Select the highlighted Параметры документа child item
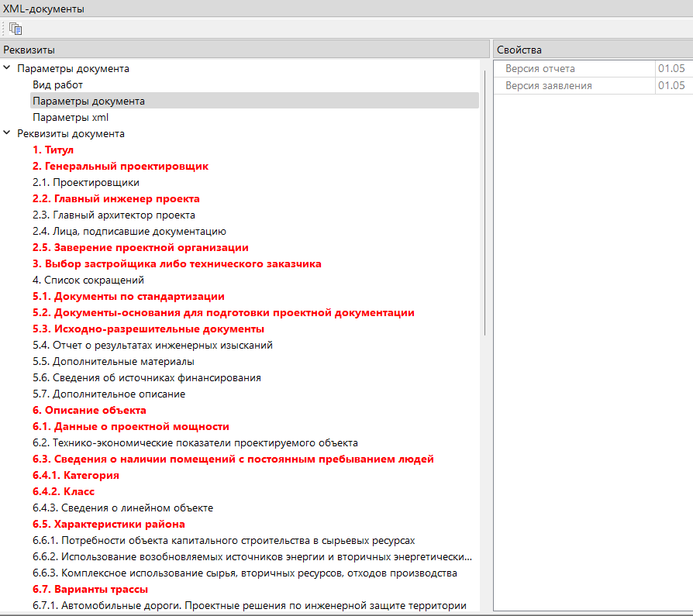This screenshot has height=616, width=693. [254, 101]
